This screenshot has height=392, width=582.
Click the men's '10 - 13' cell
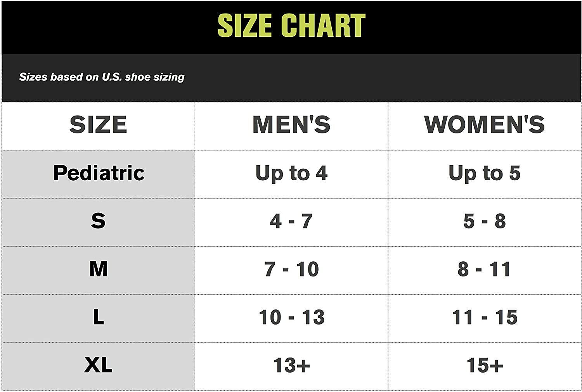(291, 318)
